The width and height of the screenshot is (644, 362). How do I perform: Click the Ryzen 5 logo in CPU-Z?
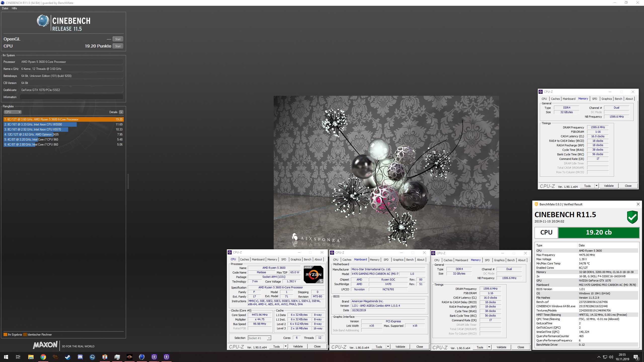313,275
